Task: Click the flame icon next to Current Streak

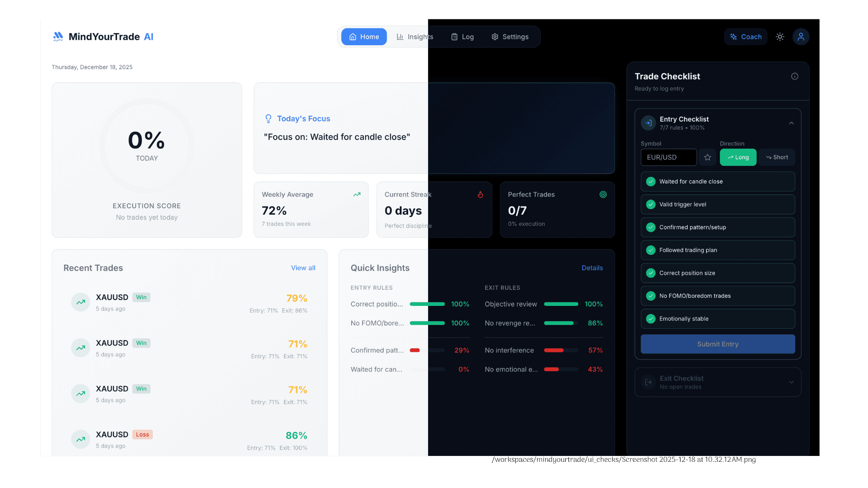Action: click(481, 194)
